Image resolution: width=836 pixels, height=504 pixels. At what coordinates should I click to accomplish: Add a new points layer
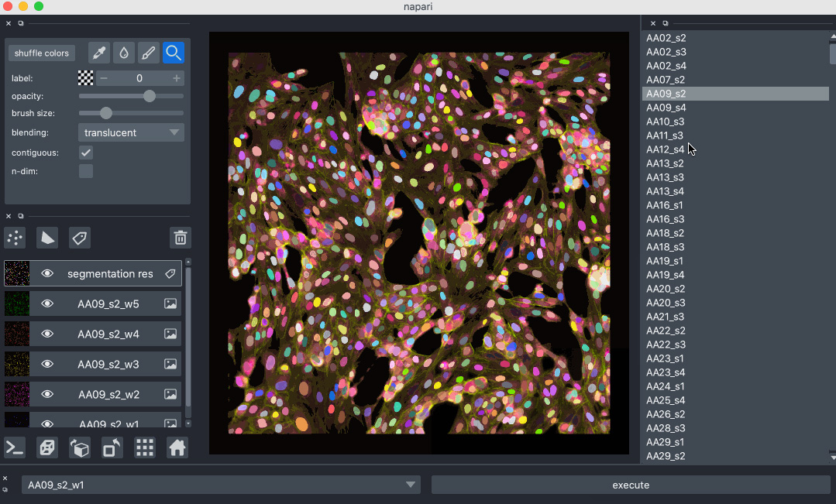click(14, 238)
